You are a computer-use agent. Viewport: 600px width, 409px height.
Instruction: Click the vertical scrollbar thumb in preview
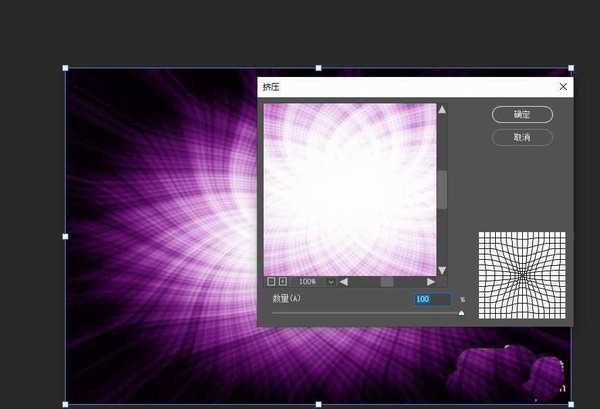coord(442,189)
